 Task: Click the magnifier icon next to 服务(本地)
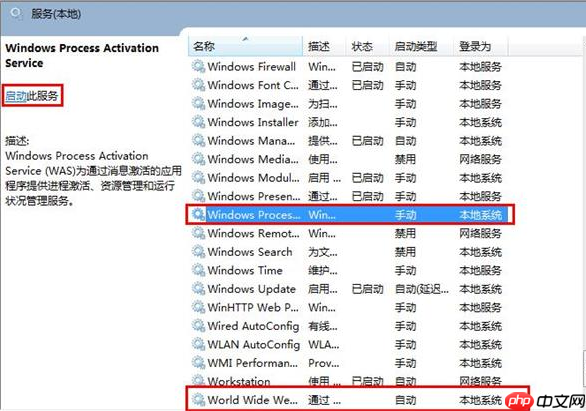point(16,14)
